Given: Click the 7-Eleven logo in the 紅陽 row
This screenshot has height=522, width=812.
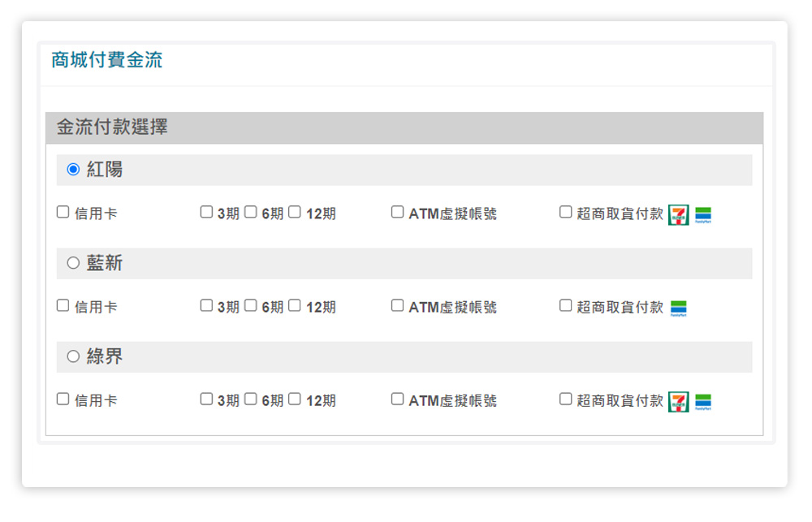Looking at the screenshot, I should [x=678, y=215].
